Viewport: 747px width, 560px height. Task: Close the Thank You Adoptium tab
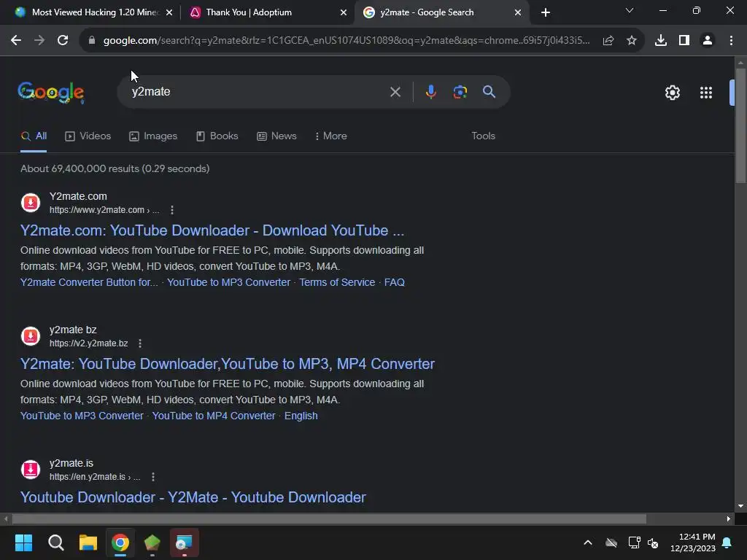pos(344,13)
